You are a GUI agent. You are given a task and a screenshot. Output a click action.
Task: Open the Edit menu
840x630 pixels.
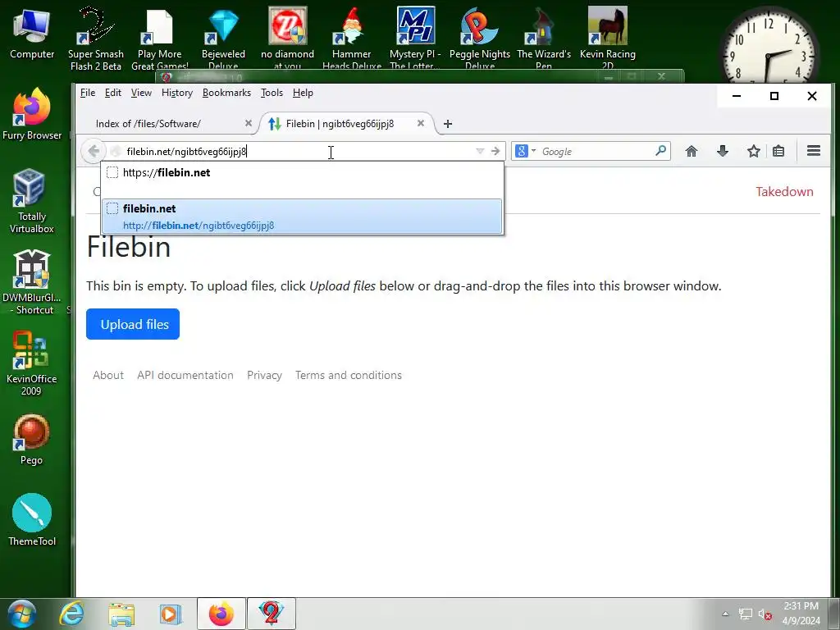tap(112, 93)
